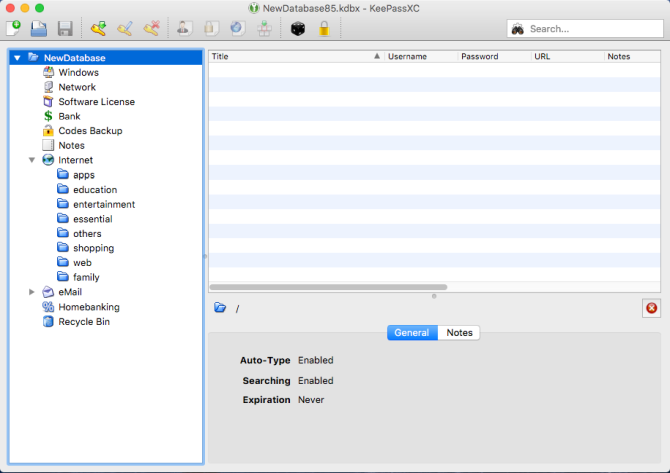Screen dimensions: 670x473
Task: Sort entries by Username column
Action: (420, 56)
